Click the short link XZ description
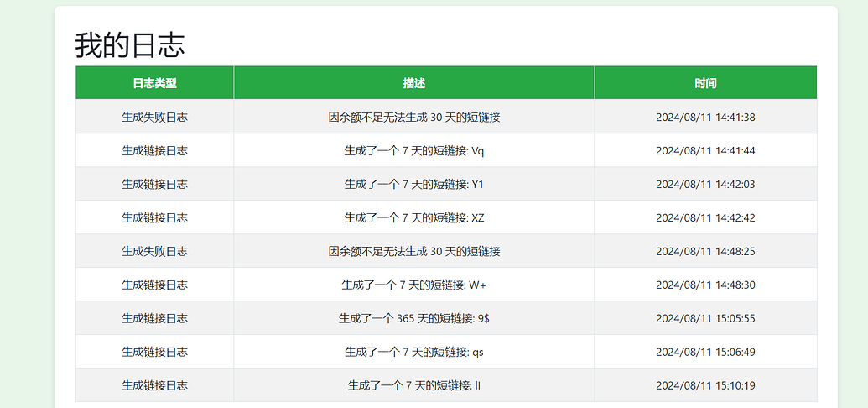 (414, 218)
